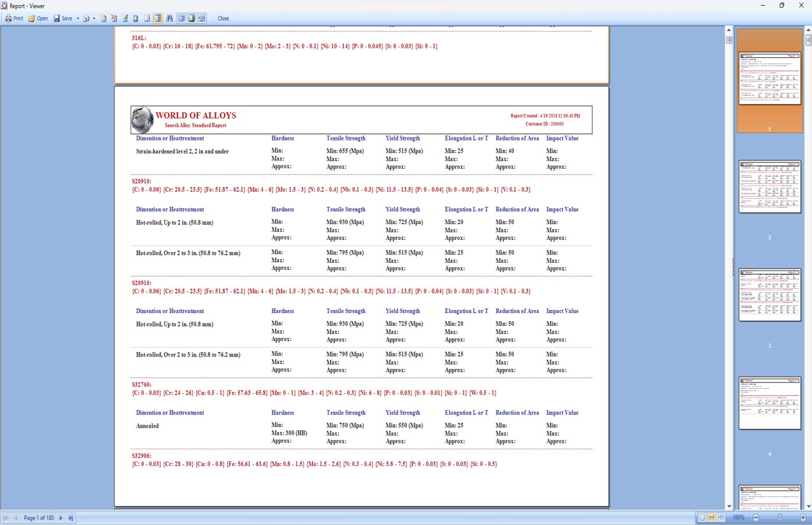Click the 316L composition line
812x525 pixels.
[284, 46]
